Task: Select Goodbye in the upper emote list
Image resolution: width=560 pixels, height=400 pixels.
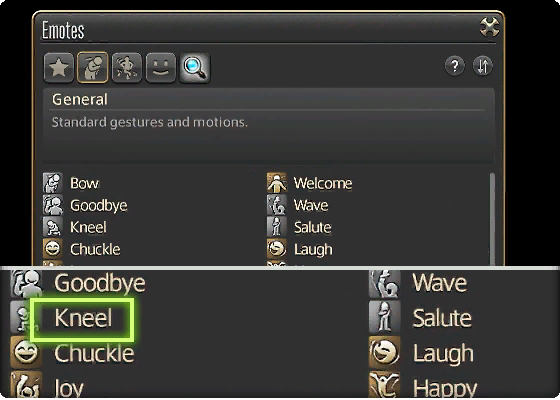Action: tap(99, 205)
